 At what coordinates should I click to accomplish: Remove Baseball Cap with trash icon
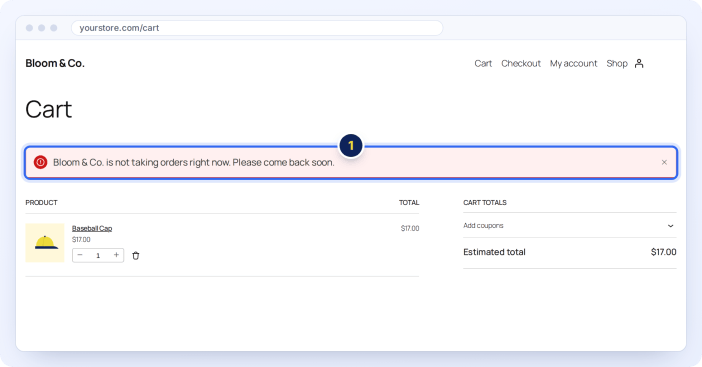[136, 256]
